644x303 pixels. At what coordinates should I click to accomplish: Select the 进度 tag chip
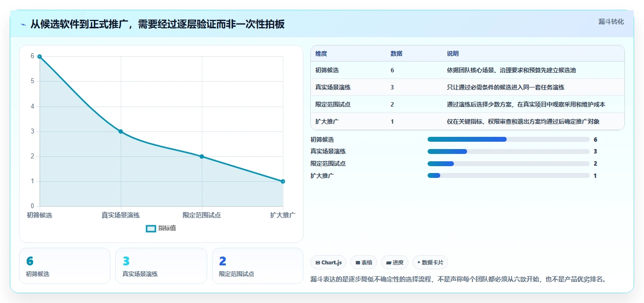coord(395,262)
